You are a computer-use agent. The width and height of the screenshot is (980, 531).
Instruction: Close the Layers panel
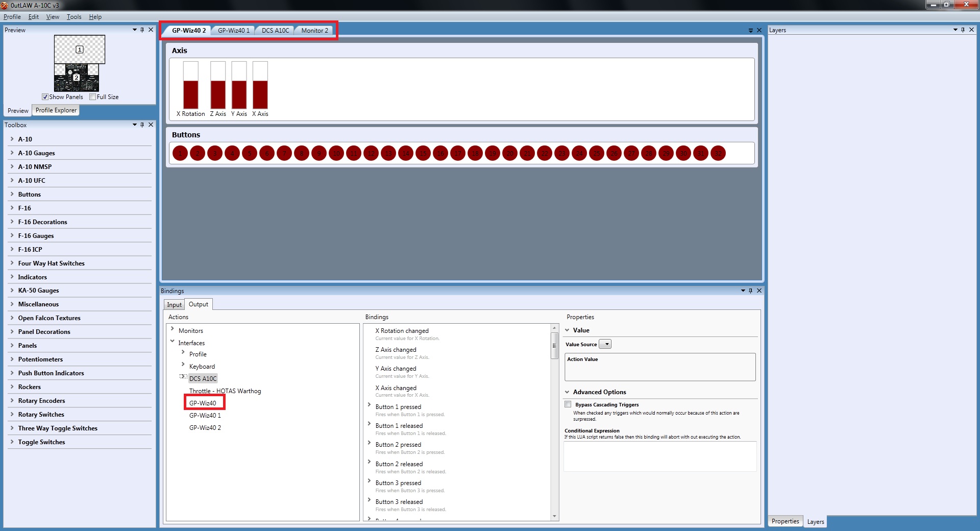click(971, 30)
